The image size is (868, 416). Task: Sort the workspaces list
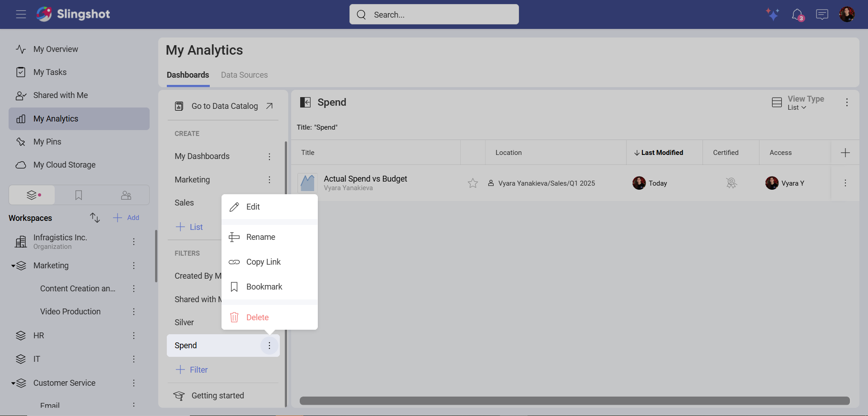coord(94,218)
